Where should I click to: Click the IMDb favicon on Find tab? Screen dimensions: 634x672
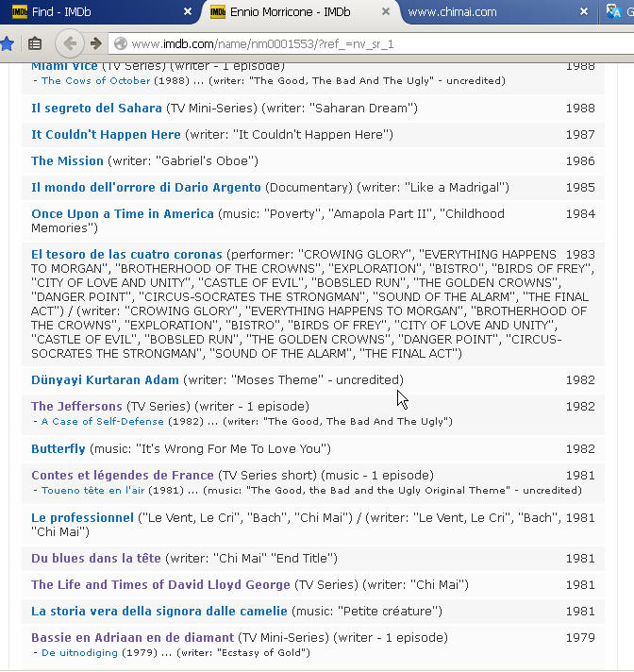click(20, 11)
